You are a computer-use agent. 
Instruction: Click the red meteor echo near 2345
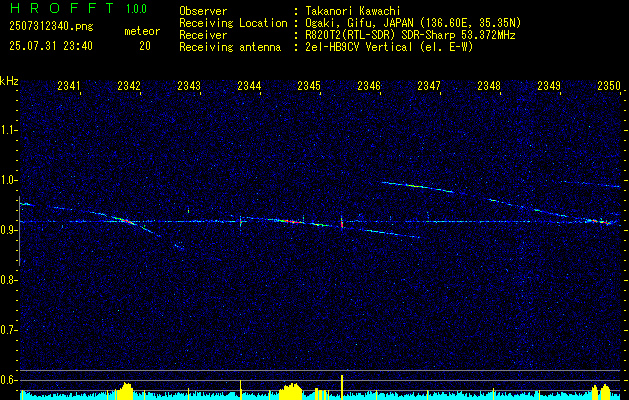(x=291, y=221)
